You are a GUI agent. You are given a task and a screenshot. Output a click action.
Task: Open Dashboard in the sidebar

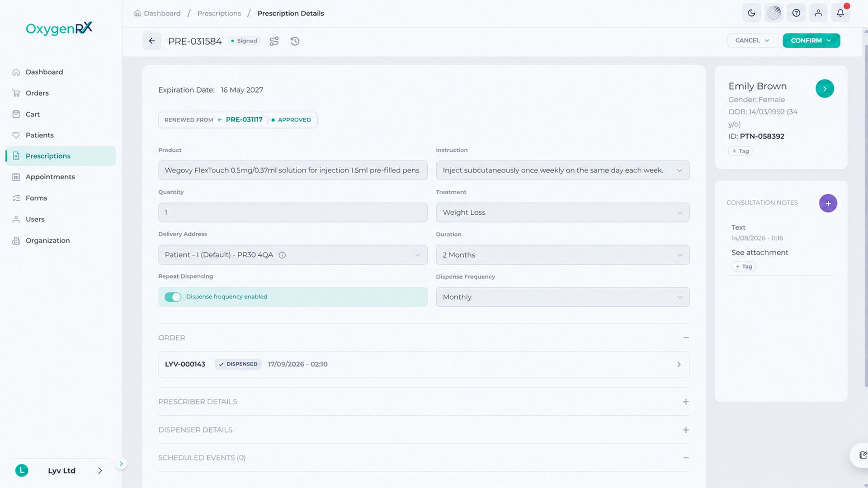(x=61, y=72)
